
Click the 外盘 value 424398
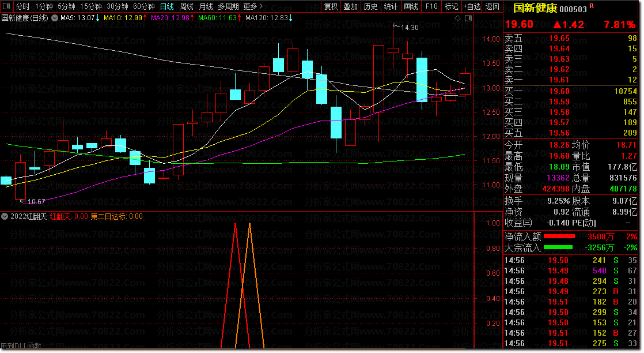click(556, 189)
